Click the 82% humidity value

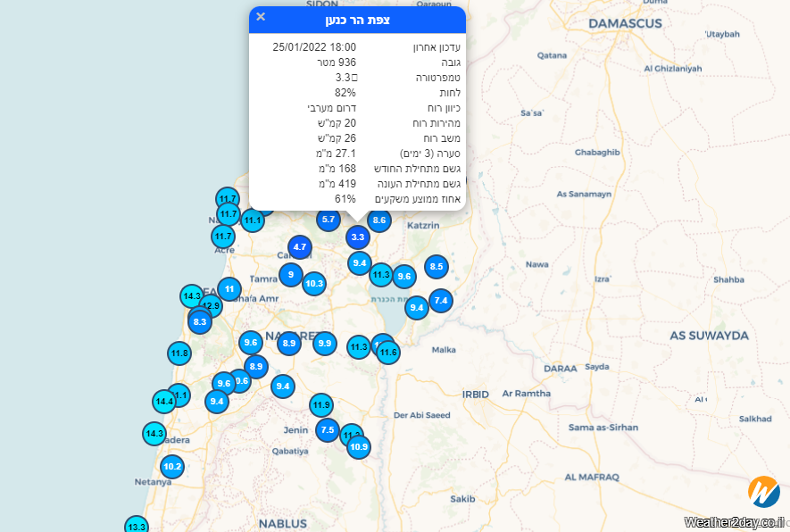(x=345, y=93)
